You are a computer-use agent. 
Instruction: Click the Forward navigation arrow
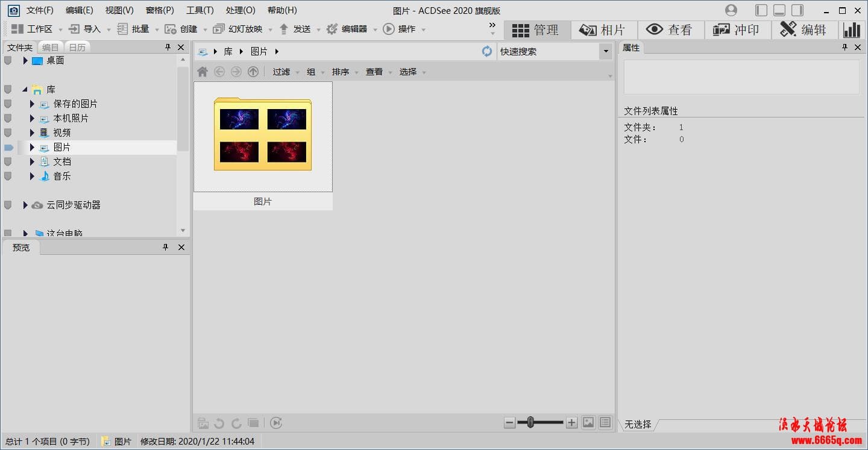(236, 72)
